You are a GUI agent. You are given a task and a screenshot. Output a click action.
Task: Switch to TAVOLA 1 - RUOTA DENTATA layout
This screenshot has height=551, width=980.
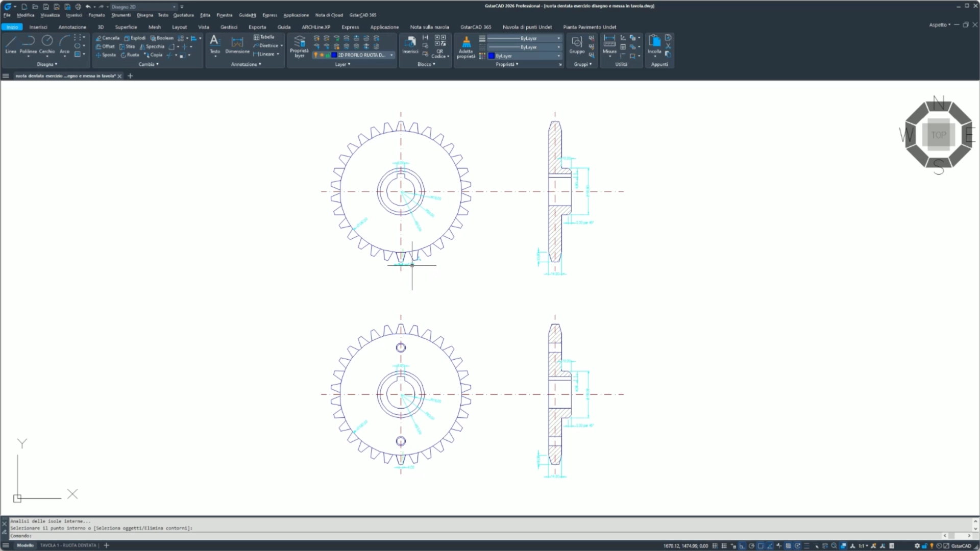coord(68,545)
